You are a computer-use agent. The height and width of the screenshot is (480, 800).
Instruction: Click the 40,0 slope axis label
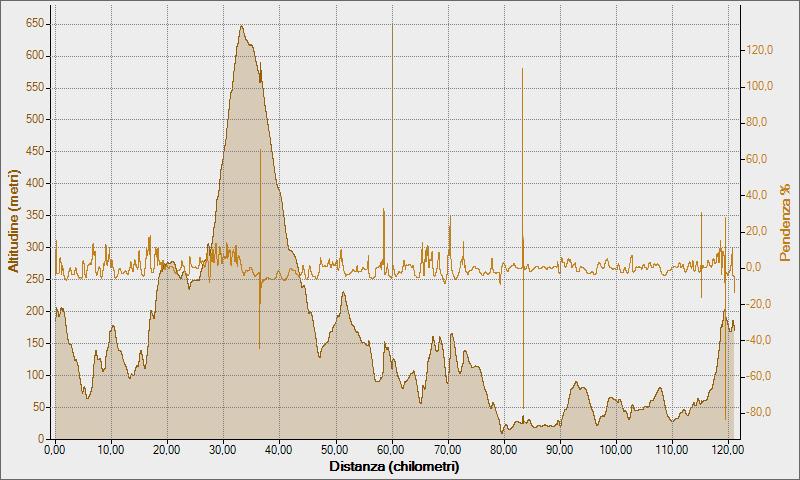(x=758, y=195)
